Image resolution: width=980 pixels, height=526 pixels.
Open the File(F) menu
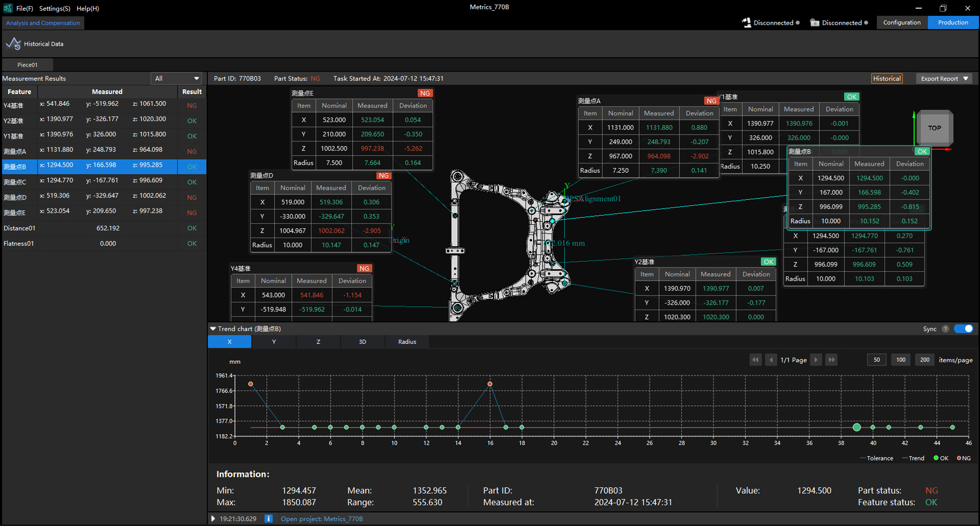pyautogui.click(x=24, y=8)
